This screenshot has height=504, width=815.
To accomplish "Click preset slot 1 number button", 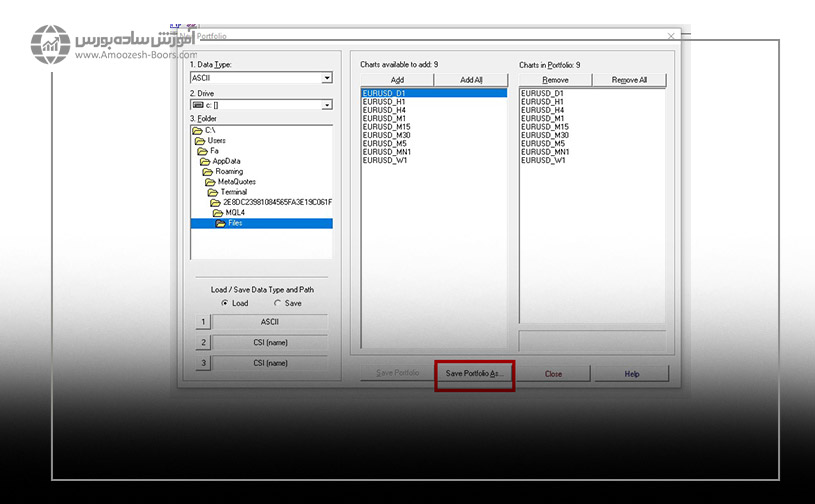I will coord(203,322).
